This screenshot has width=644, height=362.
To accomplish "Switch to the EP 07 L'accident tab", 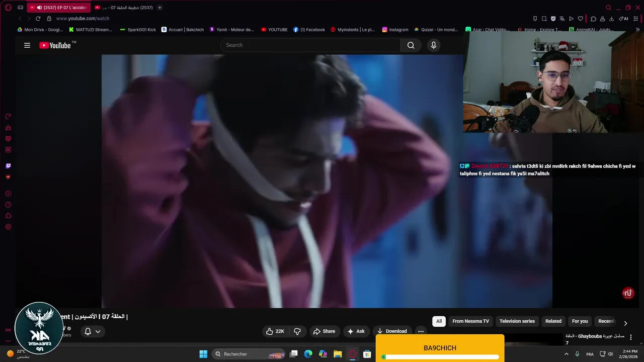I will (x=59, y=8).
